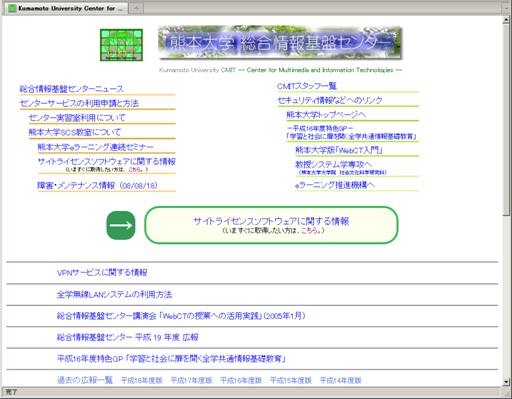Open センターサービスの利用申請と方法 link

point(79,103)
